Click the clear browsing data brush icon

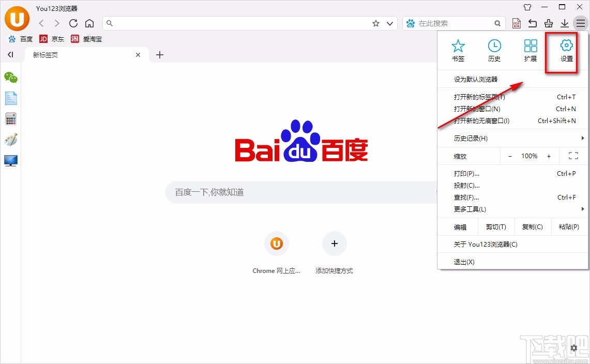pos(548,23)
